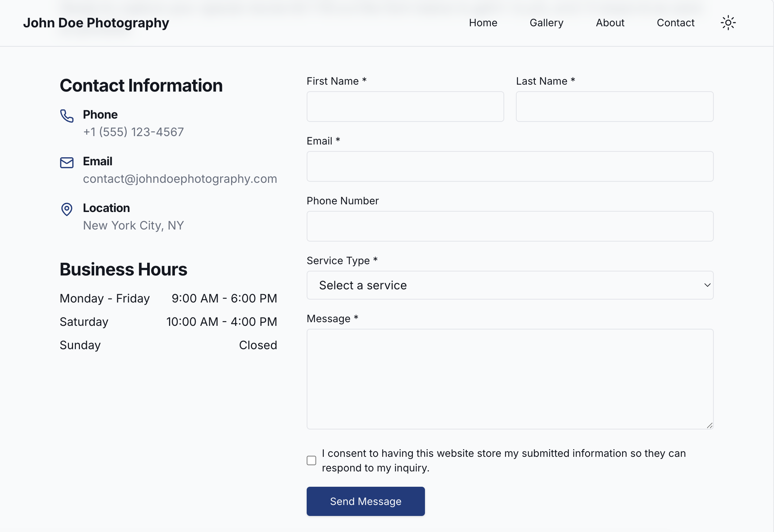The height and width of the screenshot is (532, 774).
Task: Open Contact in the top navigation
Action: 675,23
